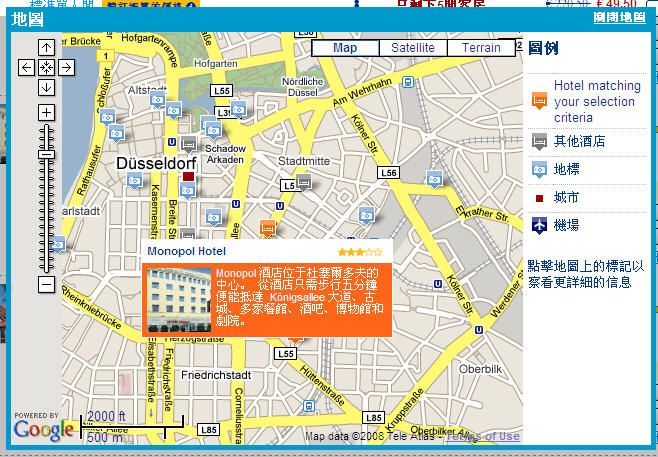Select landmark marker left of Düsseldorf label bottom

(x=134, y=180)
